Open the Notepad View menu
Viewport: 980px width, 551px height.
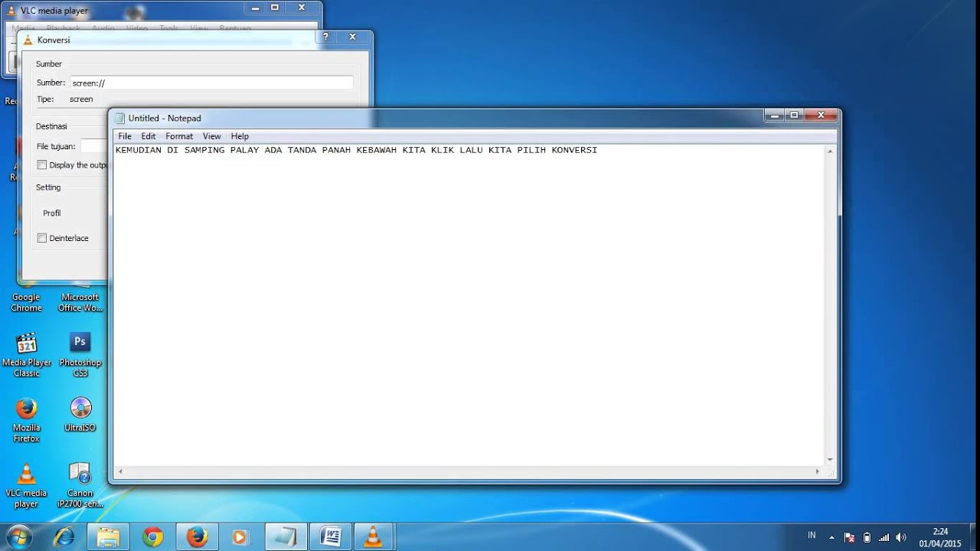point(211,136)
